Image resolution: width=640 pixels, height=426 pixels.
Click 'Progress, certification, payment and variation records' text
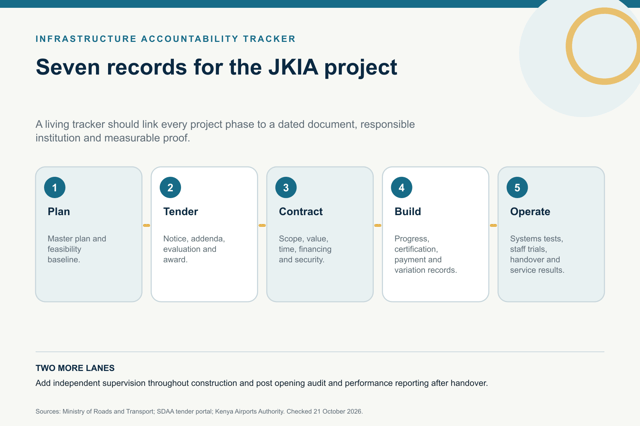426,254
